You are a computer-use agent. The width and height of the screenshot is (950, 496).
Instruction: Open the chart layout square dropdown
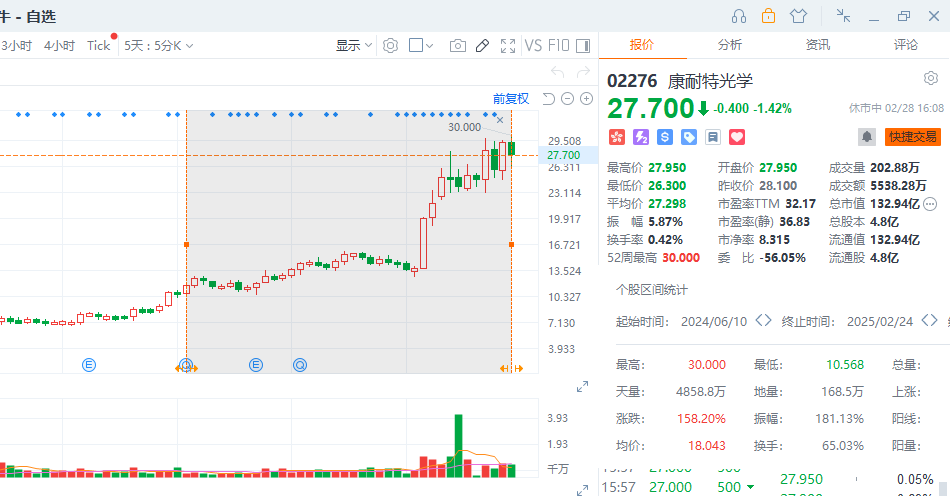pyautogui.click(x=421, y=45)
